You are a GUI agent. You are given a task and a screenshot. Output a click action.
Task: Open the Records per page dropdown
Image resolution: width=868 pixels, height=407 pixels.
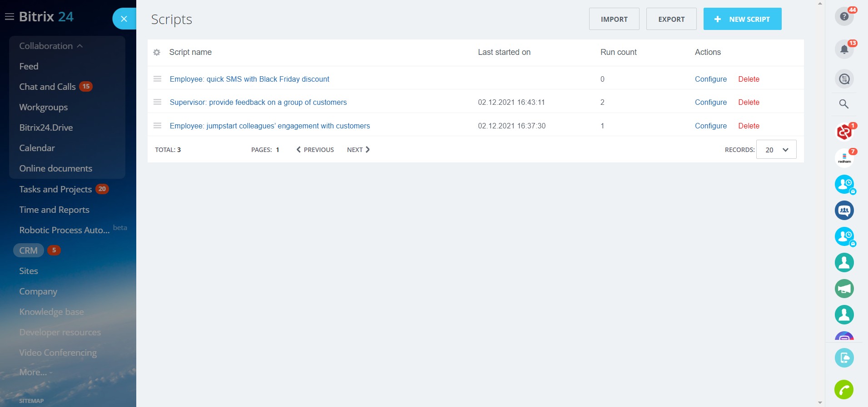click(x=776, y=150)
